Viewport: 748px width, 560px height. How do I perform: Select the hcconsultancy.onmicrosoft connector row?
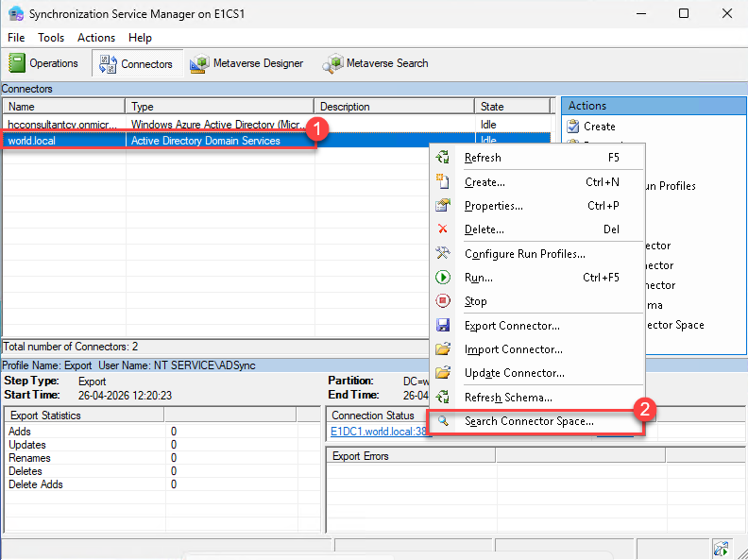[62, 125]
